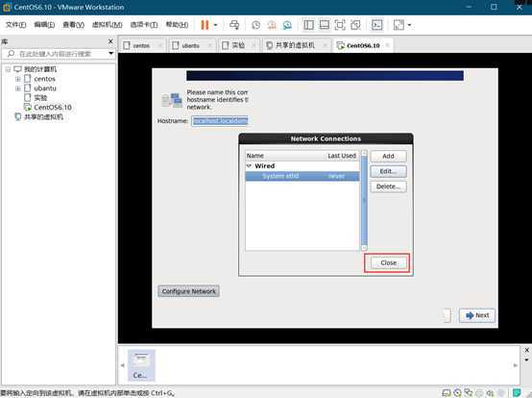The height and width of the screenshot is (398, 532).
Task: Click the connections list scrollbar track
Action: pyautogui.click(x=364, y=200)
